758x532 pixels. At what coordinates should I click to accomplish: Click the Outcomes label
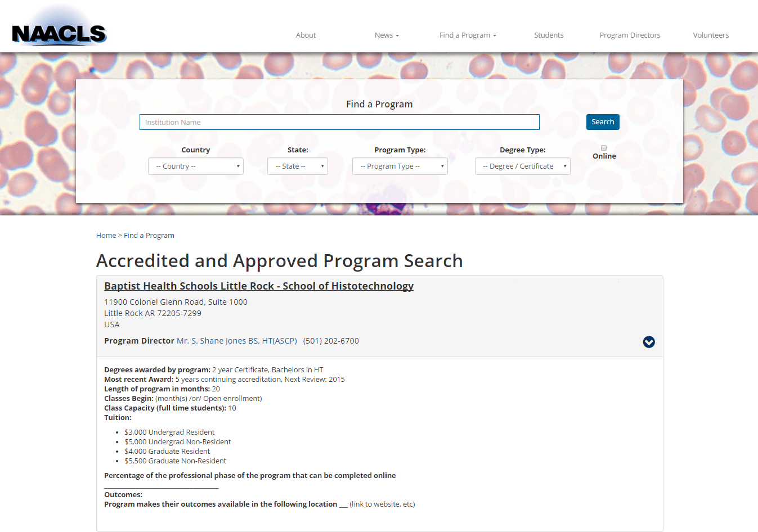[x=123, y=495]
